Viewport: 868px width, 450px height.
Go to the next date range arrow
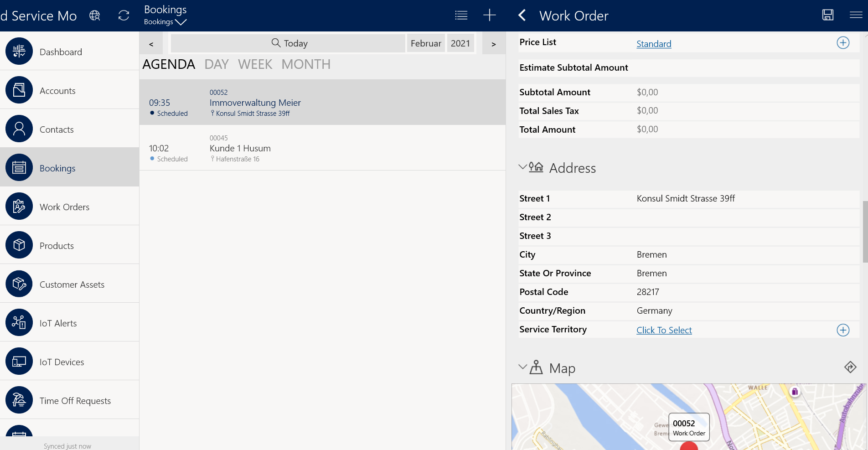coord(493,44)
